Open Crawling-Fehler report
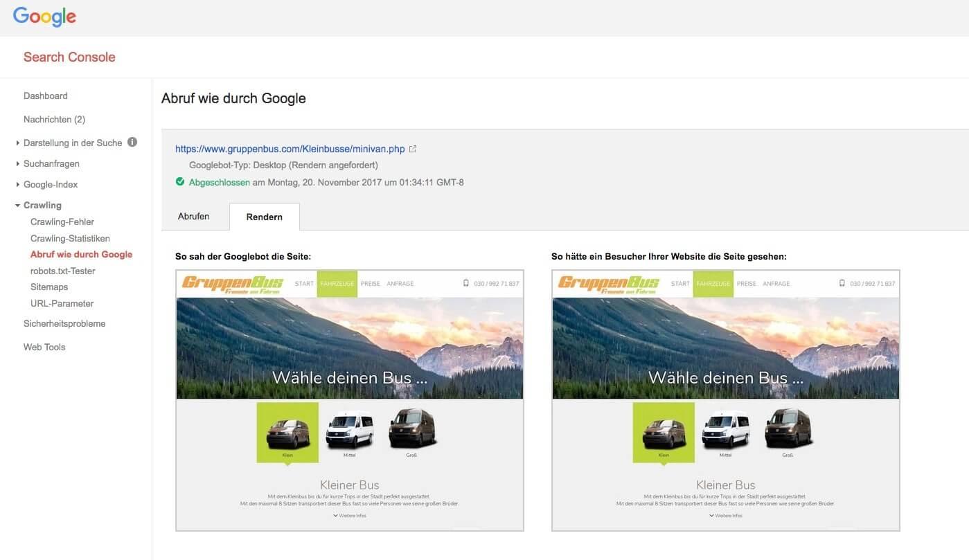The height and width of the screenshot is (560, 969). click(62, 222)
